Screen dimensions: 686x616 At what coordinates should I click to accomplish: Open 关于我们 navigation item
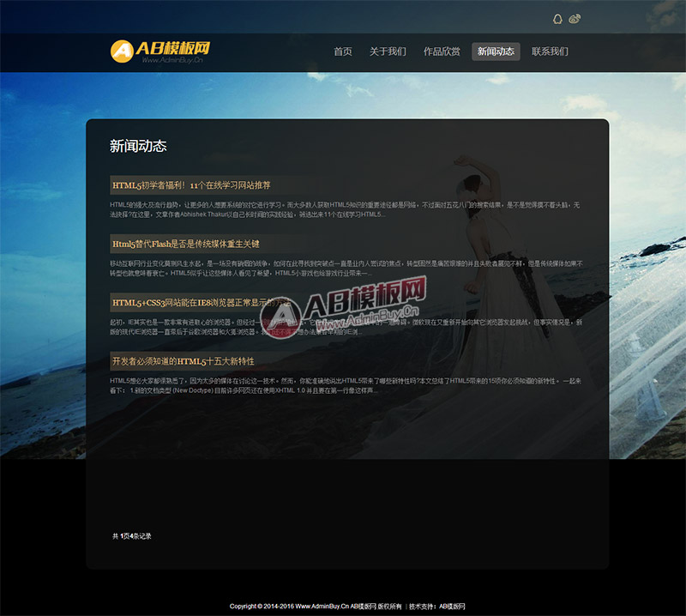pos(388,51)
